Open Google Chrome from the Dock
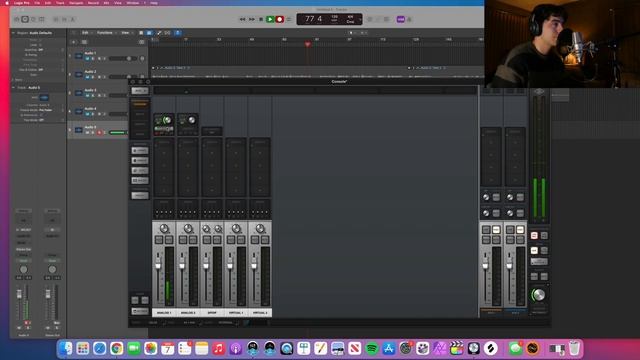The image size is (640, 360). click(x=116, y=348)
